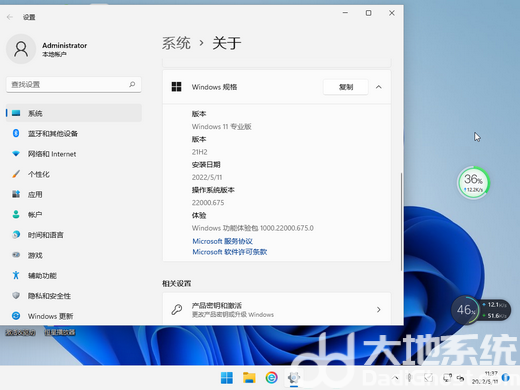Open the Windows Start button

pos(227,378)
